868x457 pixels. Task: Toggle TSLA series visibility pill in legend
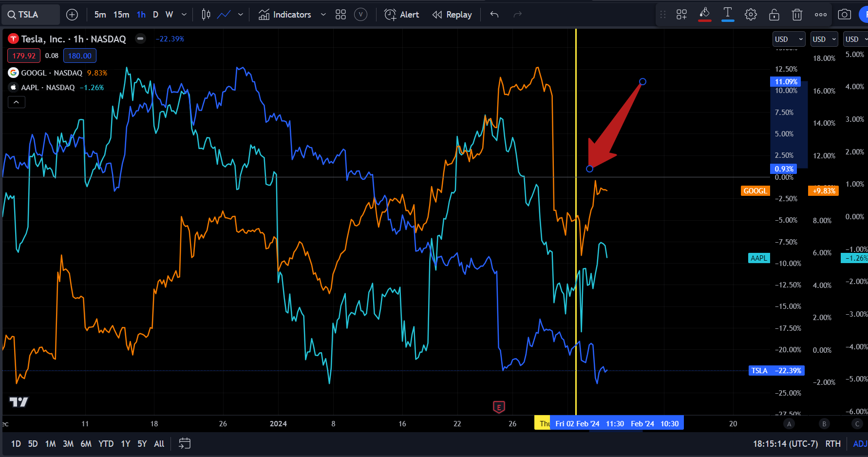tap(140, 38)
